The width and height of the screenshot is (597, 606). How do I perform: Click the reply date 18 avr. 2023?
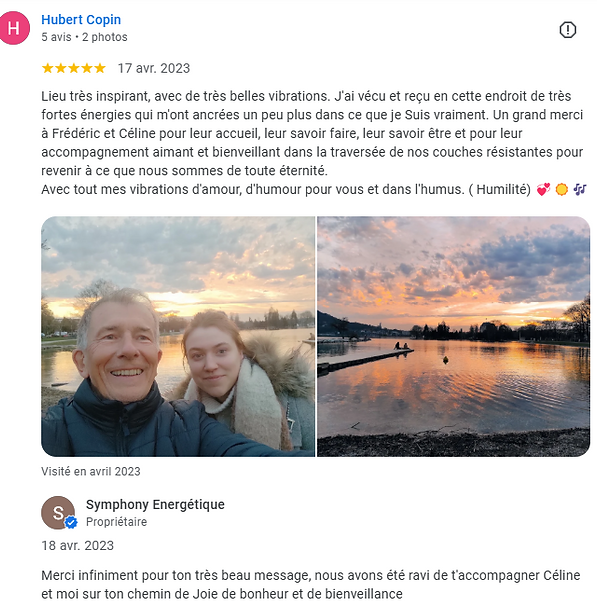point(78,546)
